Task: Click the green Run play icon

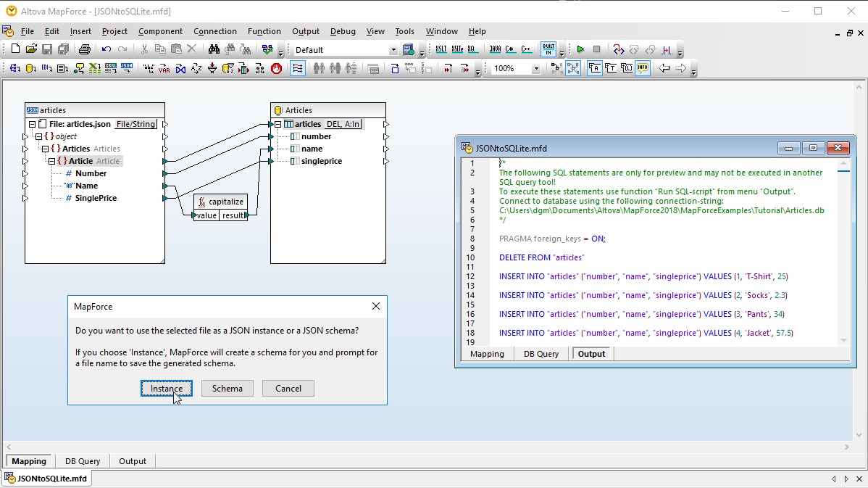Action: click(x=580, y=49)
